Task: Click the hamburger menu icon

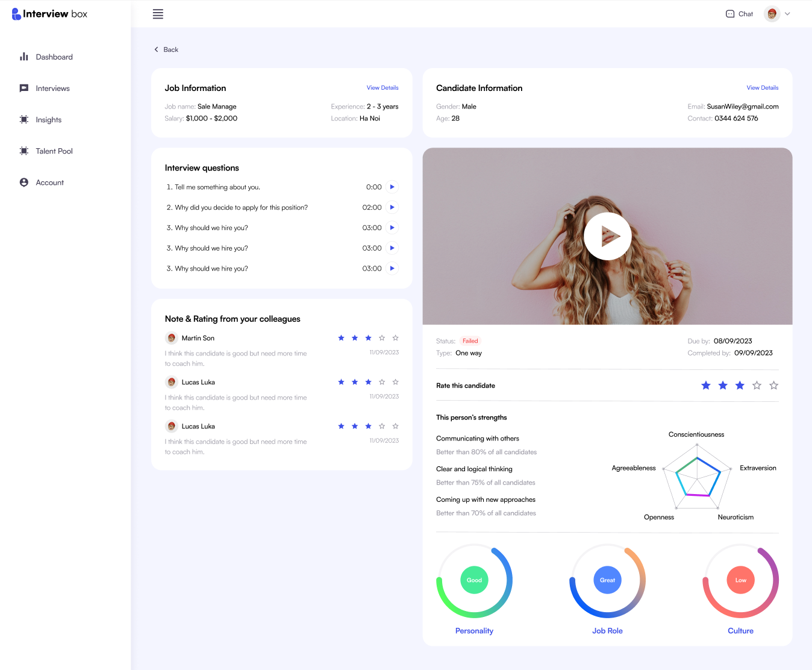Action: click(x=158, y=14)
